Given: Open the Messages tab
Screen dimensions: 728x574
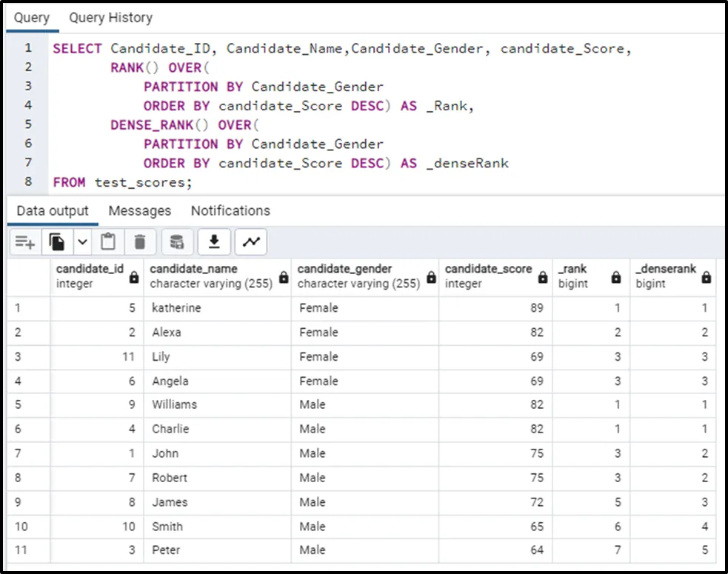Looking at the screenshot, I should click(x=139, y=211).
